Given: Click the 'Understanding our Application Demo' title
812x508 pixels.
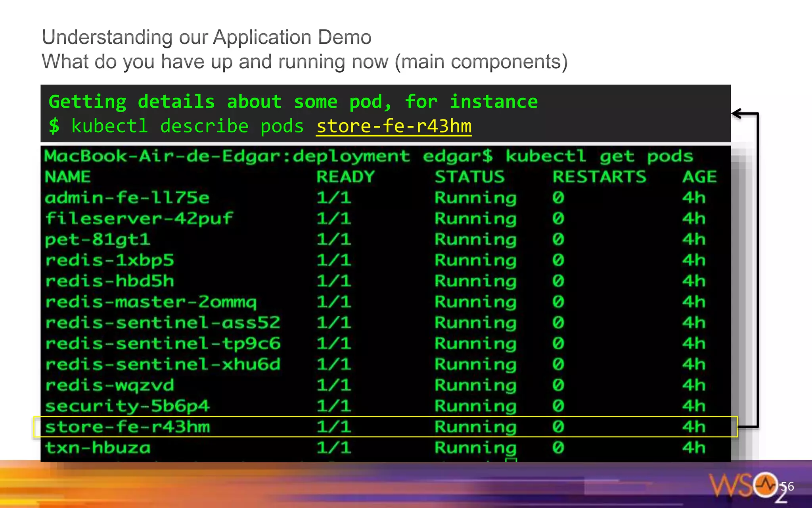Looking at the screenshot, I should [207, 37].
